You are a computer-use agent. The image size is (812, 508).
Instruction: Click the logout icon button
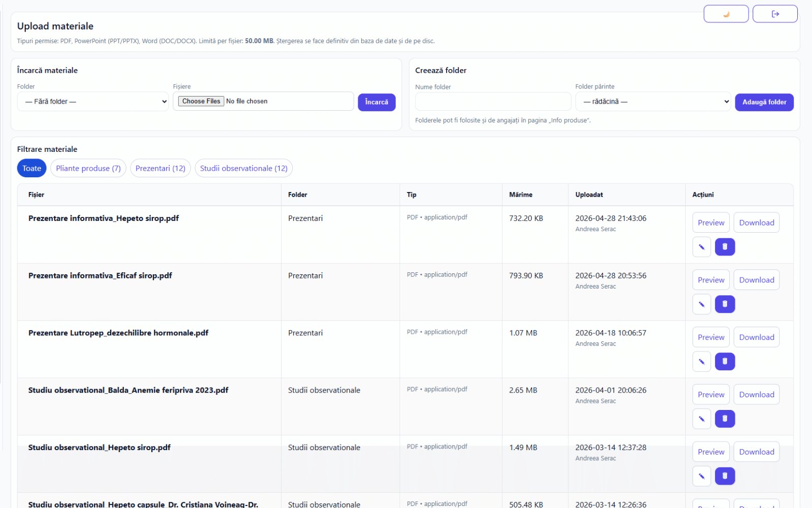[775, 14]
